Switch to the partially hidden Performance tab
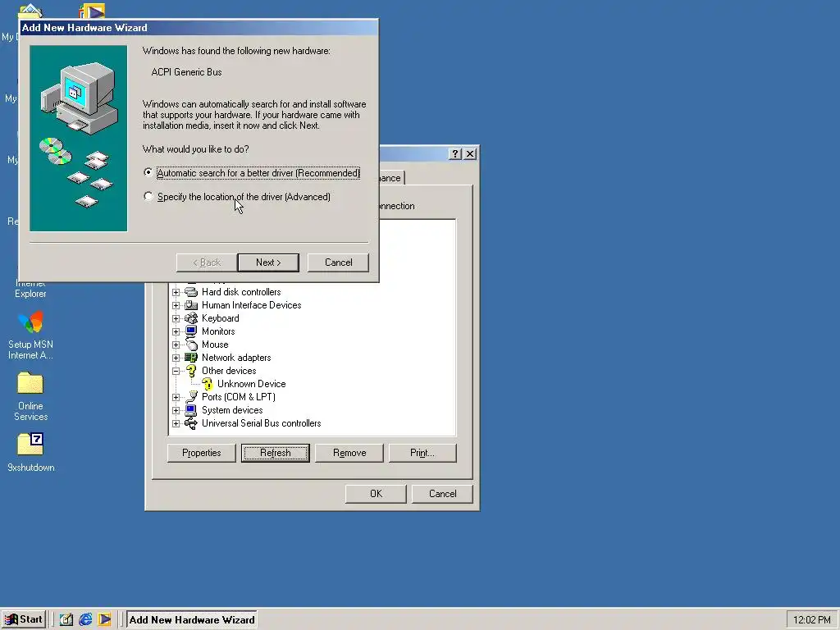Viewport: 840px width, 630px height. click(x=391, y=178)
